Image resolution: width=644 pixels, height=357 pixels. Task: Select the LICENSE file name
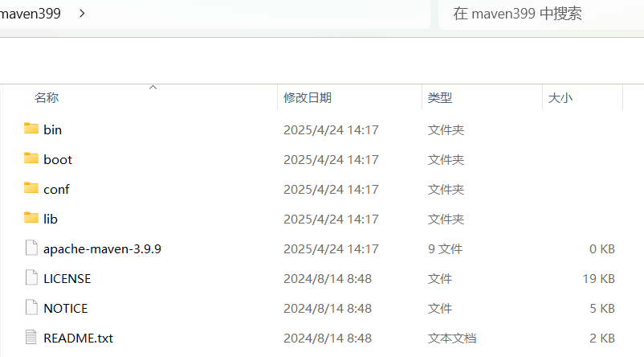67,279
